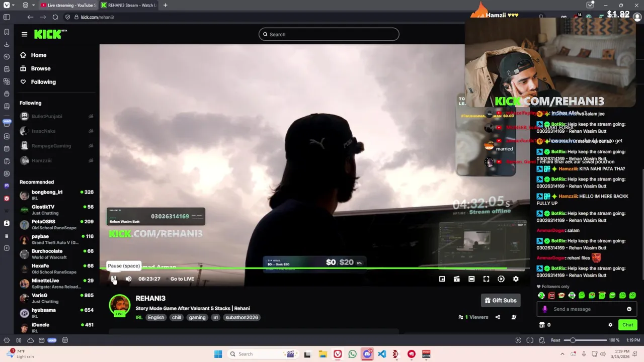
Task: Select the chill tag
Action: pyautogui.click(x=177, y=318)
